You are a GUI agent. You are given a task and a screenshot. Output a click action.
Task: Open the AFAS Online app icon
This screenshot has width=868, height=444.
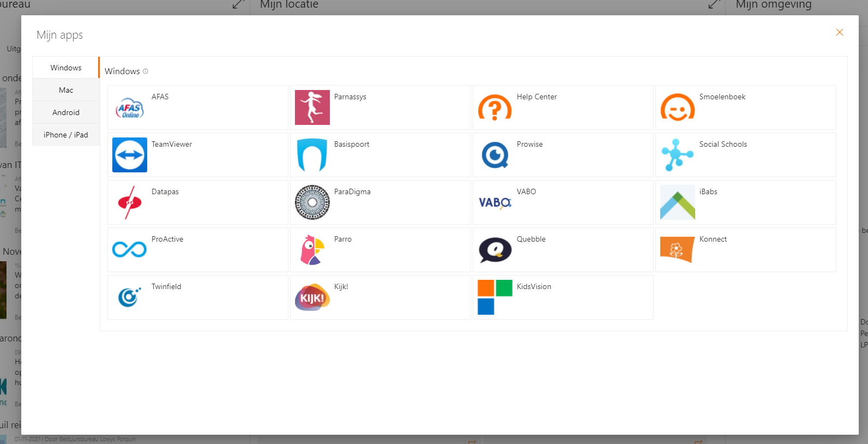tap(130, 107)
